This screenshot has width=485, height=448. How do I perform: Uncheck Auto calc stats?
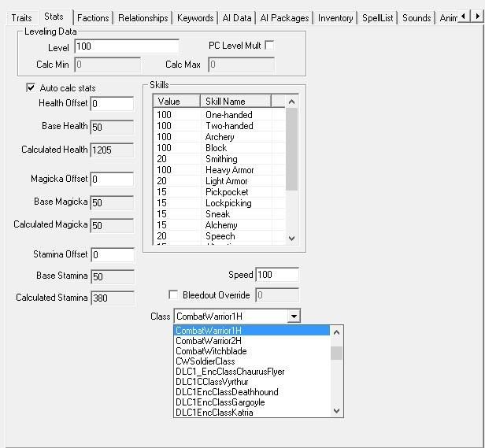(x=30, y=87)
